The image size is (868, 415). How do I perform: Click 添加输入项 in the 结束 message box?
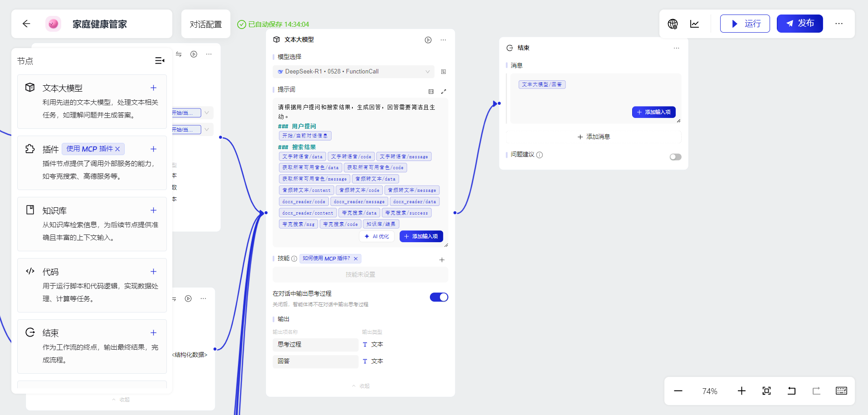click(654, 112)
